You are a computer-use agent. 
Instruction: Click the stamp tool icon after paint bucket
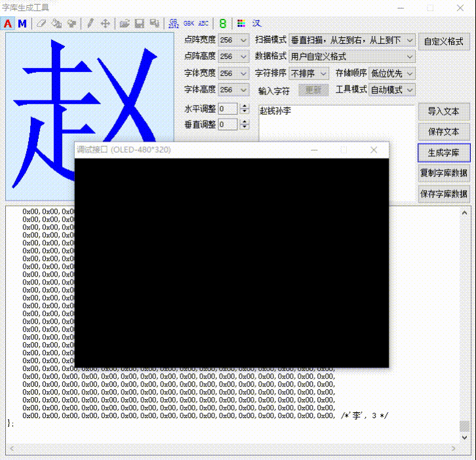[x=71, y=24]
